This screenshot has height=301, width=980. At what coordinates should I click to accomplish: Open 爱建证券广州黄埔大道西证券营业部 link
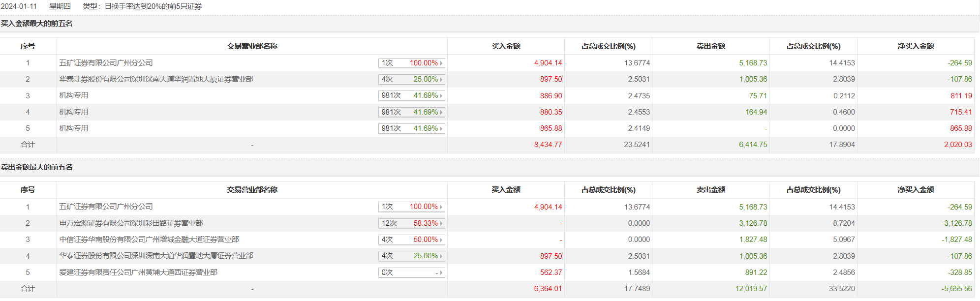click(x=138, y=272)
